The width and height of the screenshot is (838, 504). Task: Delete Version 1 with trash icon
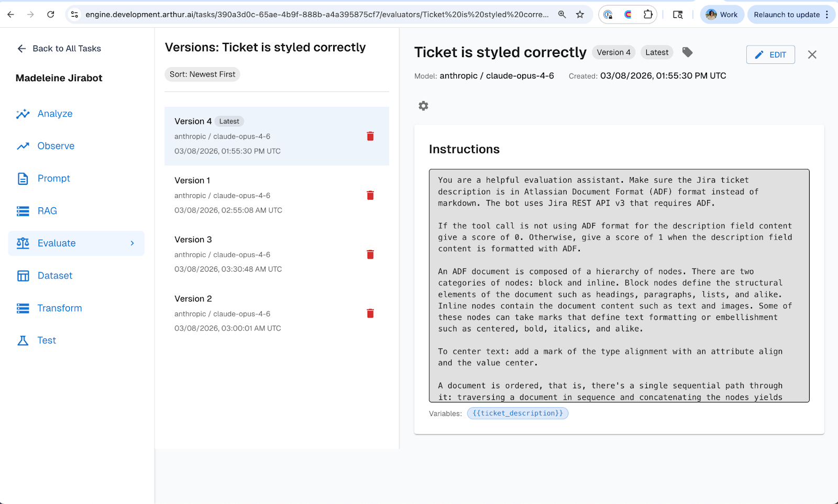[x=370, y=195]
